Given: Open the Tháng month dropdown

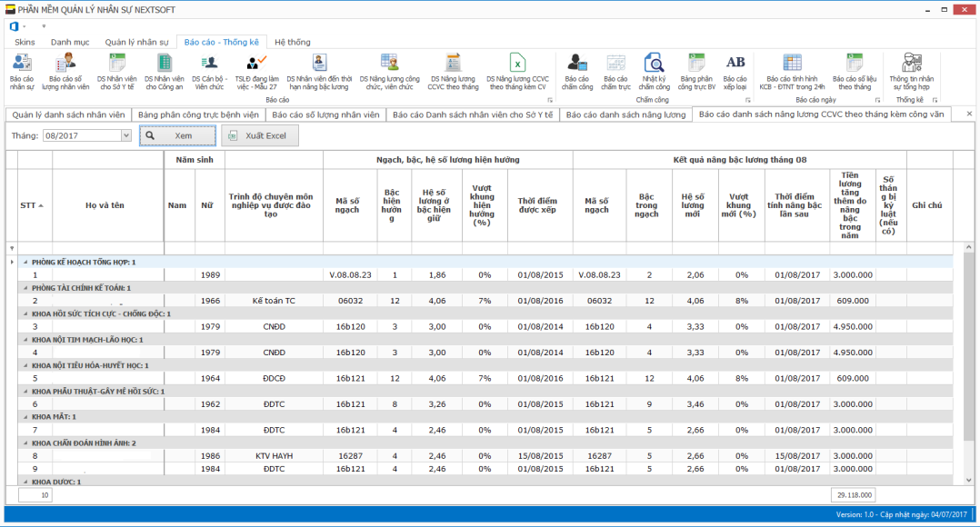Looking at the screenshot, I should [x=125, y=135].
